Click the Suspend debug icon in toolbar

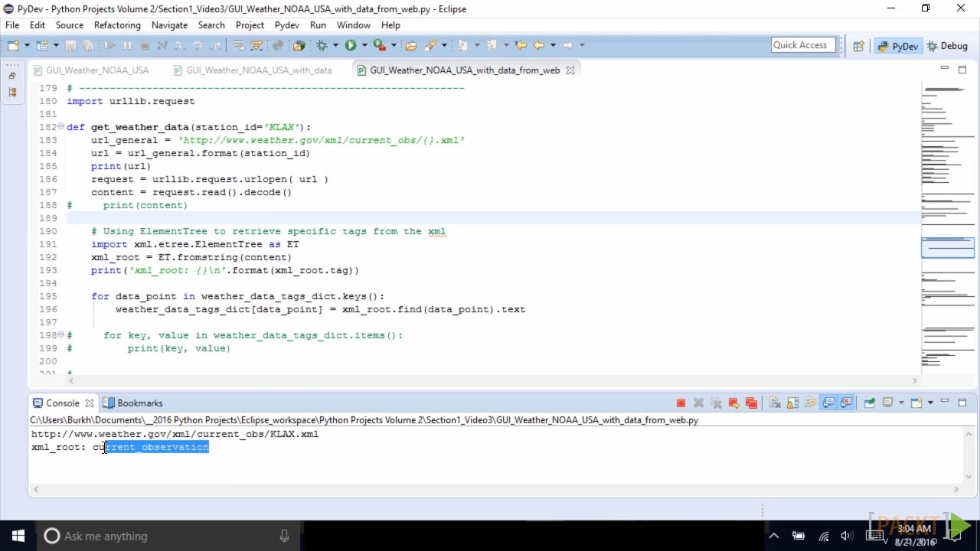point(127,45)
